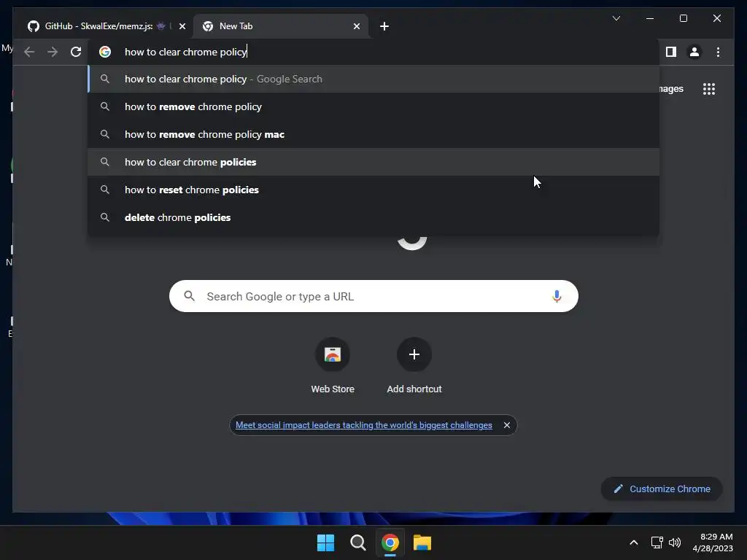Click the search magnifier in Google box
The image size is (747, 560).
pos(189,296)
